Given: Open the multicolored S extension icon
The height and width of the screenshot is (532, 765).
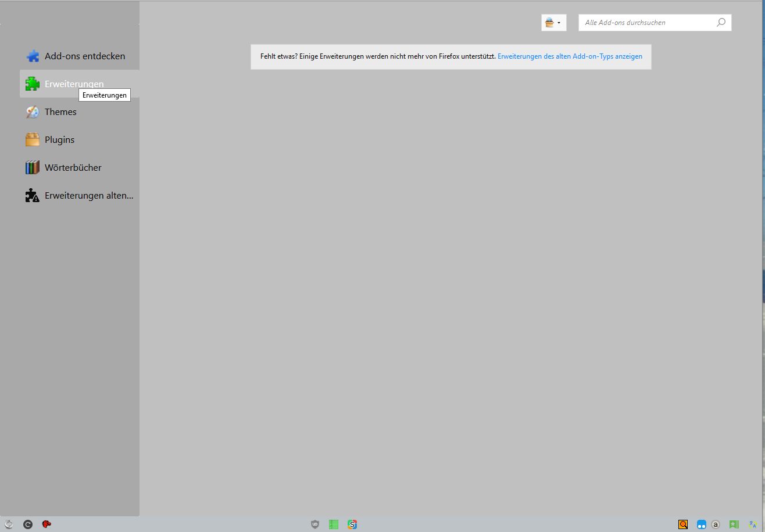Looking at the screenshot, I should click(352, 524).
